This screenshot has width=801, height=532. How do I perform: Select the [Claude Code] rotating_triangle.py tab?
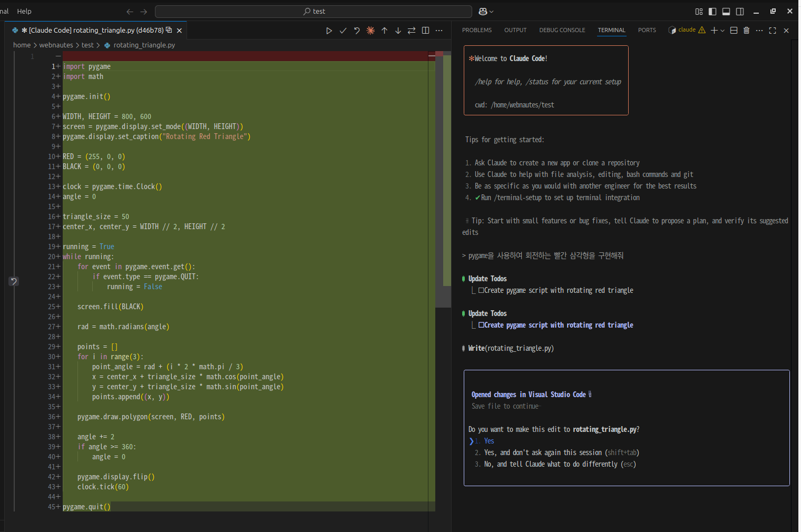[x=96, y=31]
